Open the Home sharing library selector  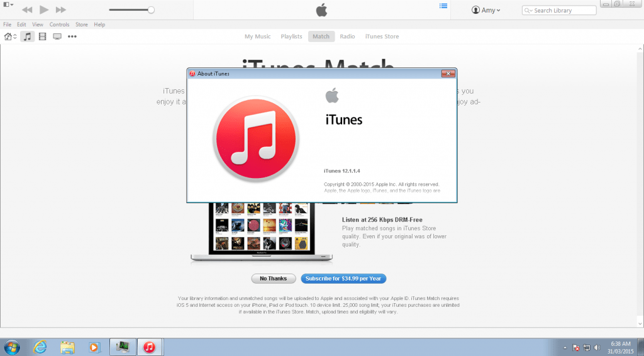10,36
